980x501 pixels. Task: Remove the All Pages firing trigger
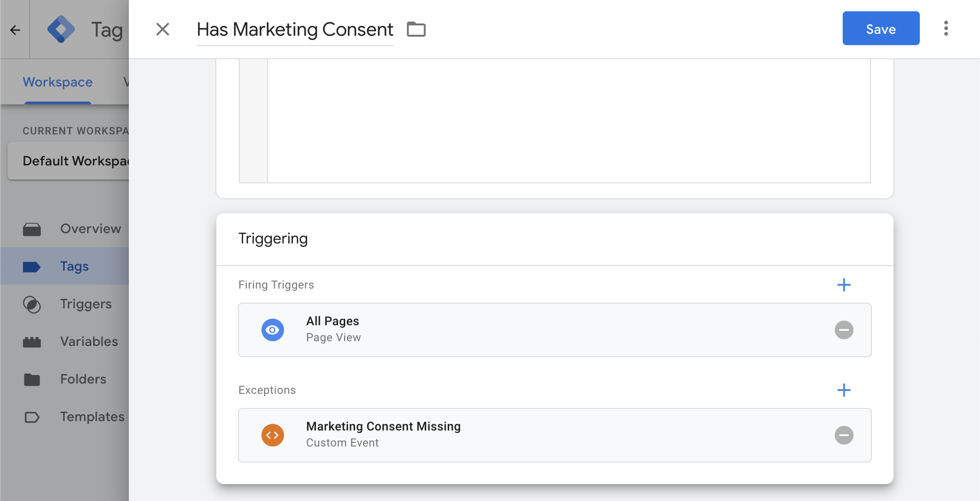point(844,330)
